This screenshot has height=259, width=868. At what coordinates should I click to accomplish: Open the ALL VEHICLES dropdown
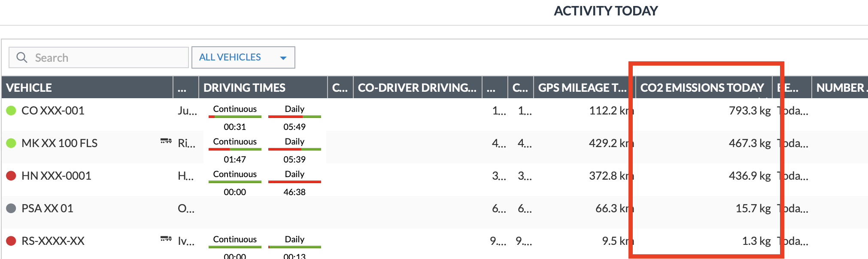click(243, 57)
